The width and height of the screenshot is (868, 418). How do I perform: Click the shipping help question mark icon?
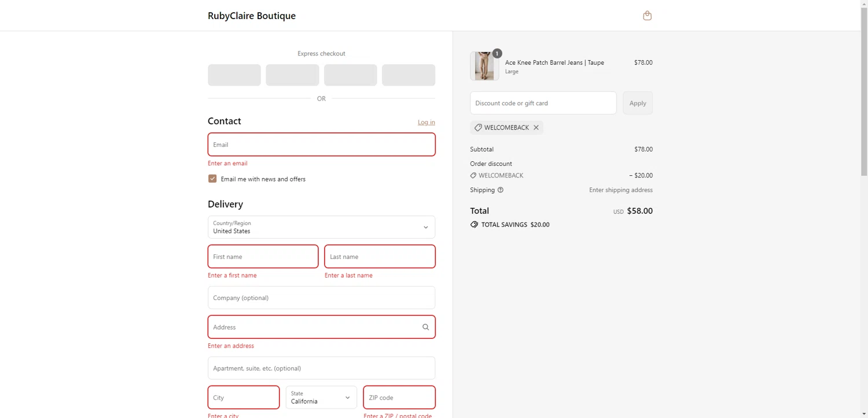click(501, 190)
